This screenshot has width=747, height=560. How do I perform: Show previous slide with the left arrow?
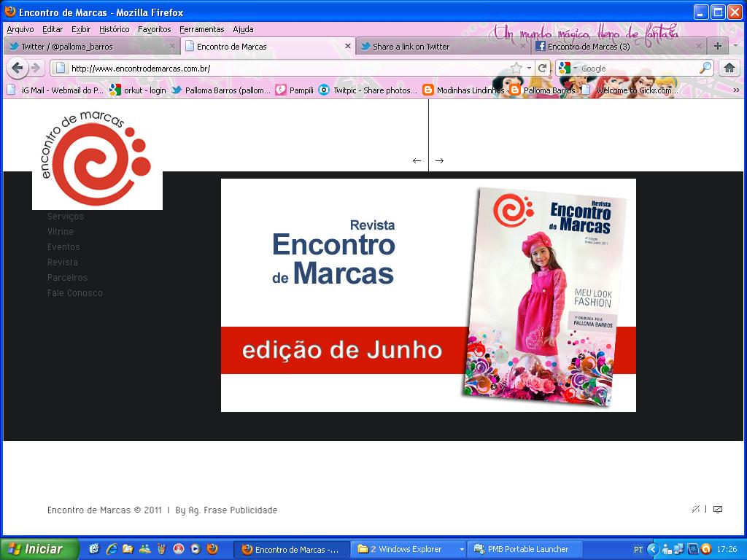coord(417,161)
